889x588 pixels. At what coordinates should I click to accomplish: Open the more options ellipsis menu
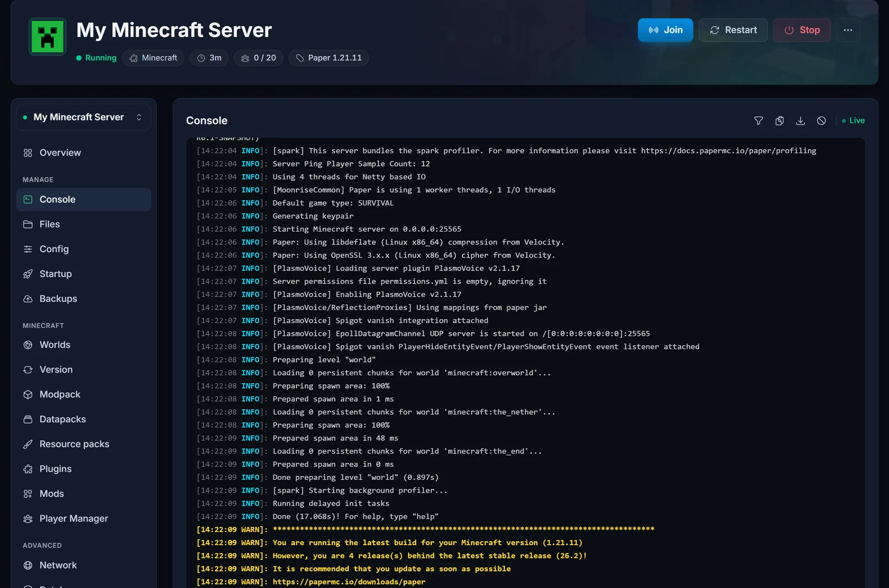(x=848, y=30)
